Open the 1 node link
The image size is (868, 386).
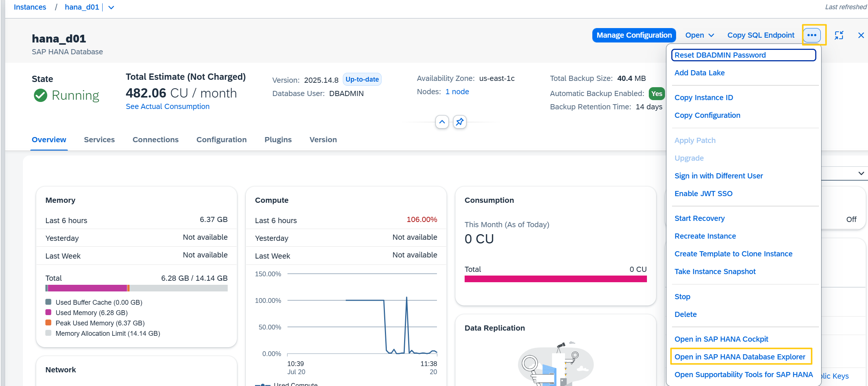click(x=457, y=92)
